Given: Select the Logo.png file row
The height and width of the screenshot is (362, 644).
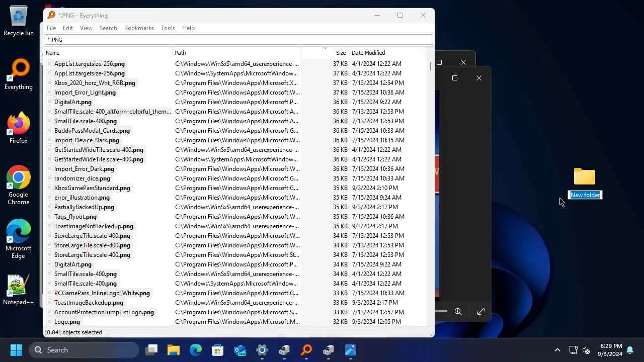Looking at the screenshot, I should [67, 322].
